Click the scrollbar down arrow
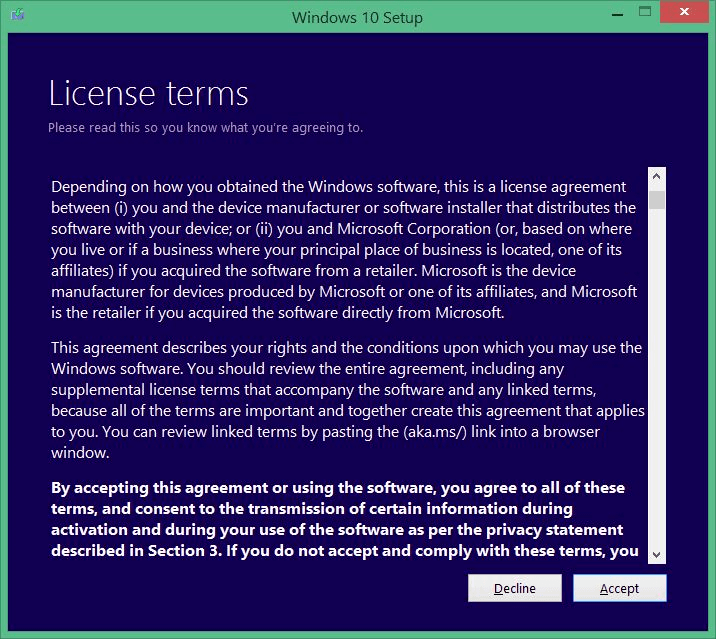This screenshot has height=639, width=716. (x=657, y=555)
